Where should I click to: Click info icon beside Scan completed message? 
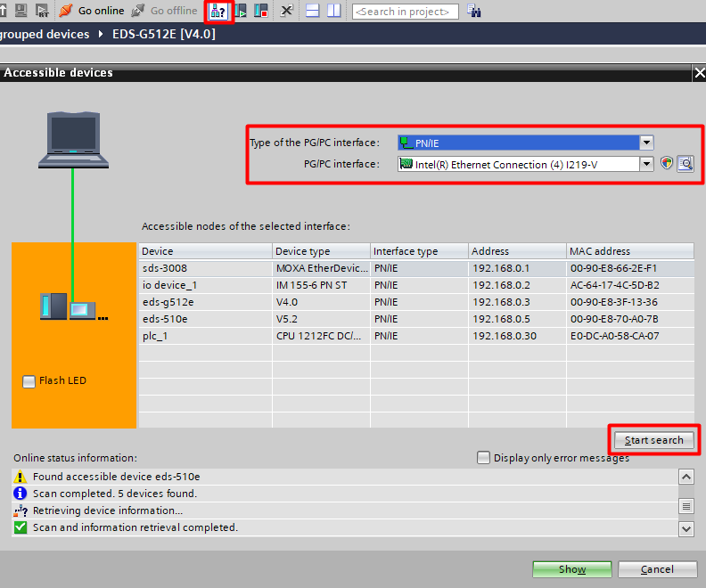[x=21, y=494]
